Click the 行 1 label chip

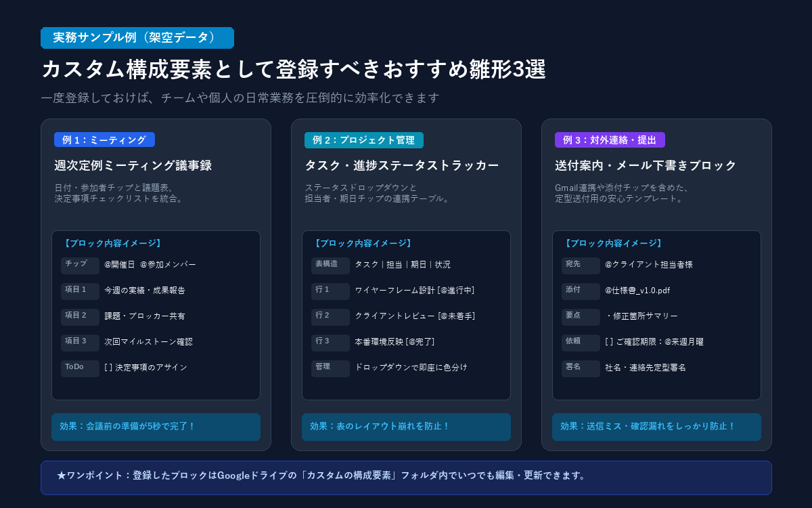(x=330, y=291)
